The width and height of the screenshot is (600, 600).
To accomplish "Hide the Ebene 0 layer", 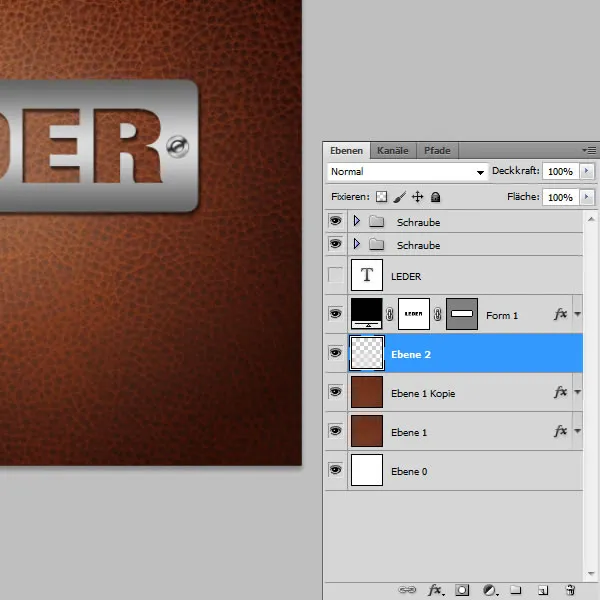I will click(x=335, y=471).
